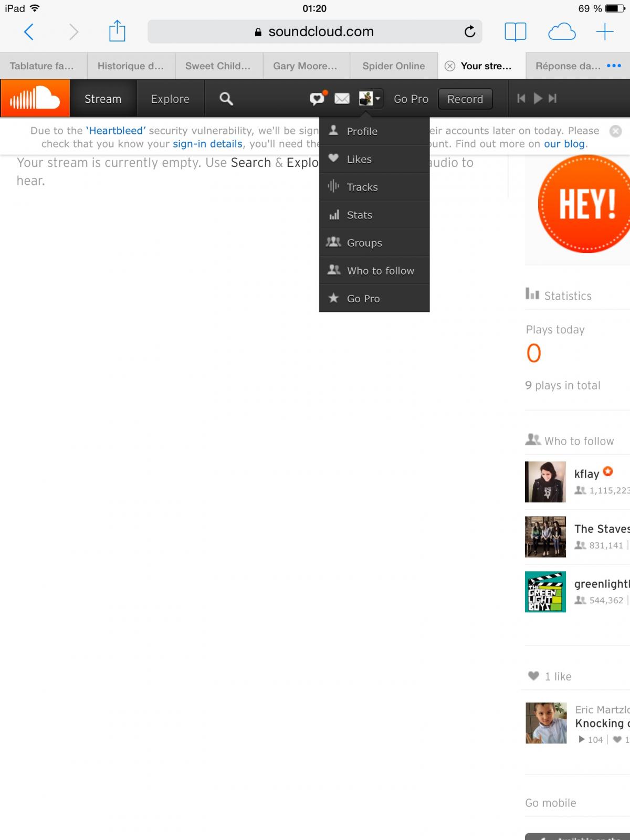Collapse the user avatar dropdown menu
The image size is (630, 840).
pyautogui.click(x=370, y=98)
